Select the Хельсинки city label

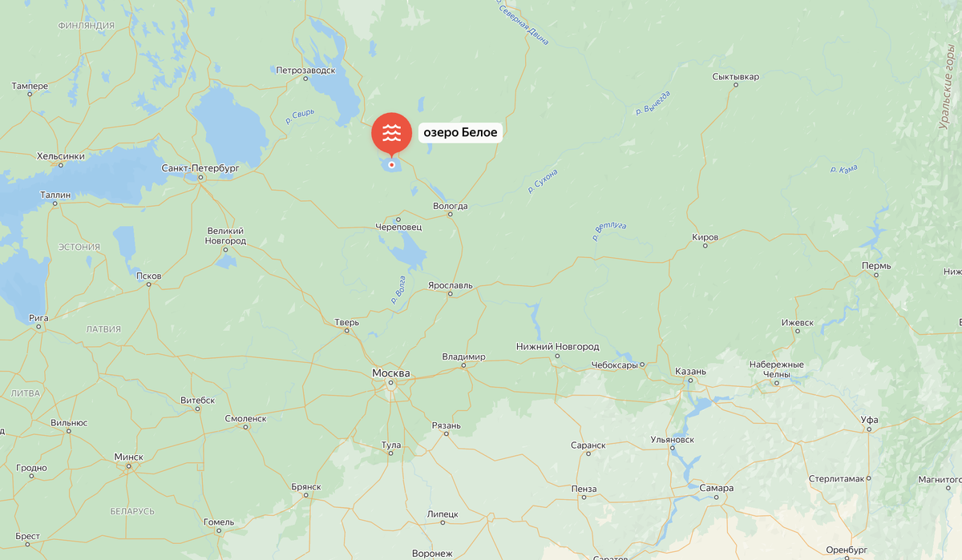(61, 156)
